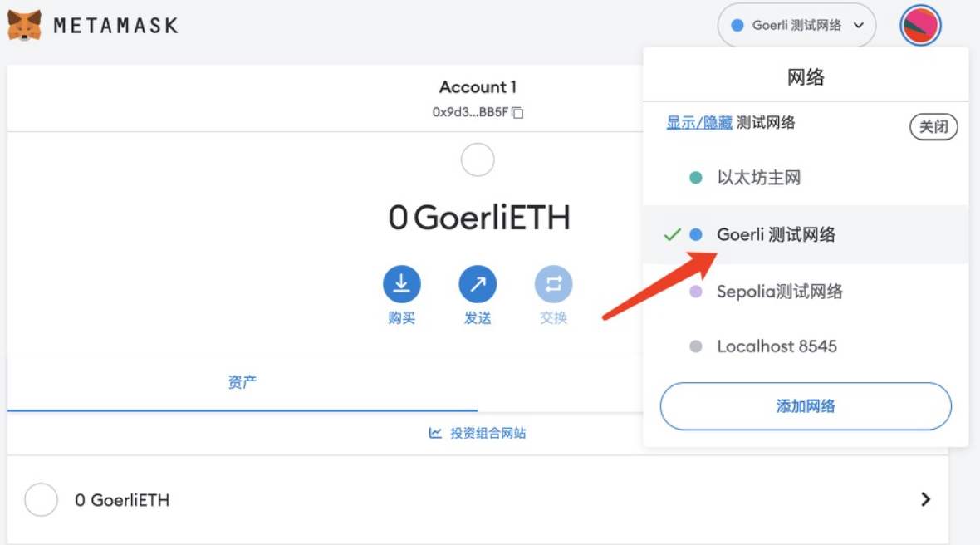
Task: Click the Send arrow icon button
Action: click(478, 284)
